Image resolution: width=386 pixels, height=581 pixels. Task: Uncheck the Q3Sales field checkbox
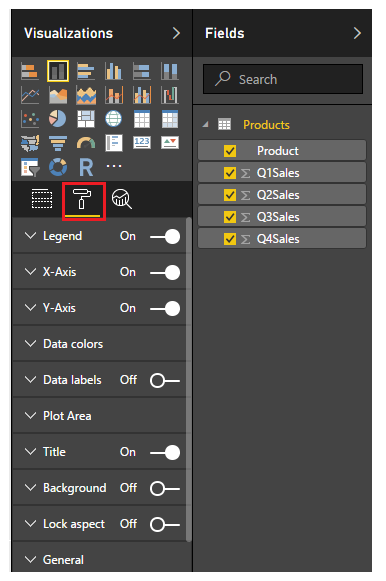(x=230, y=217)
